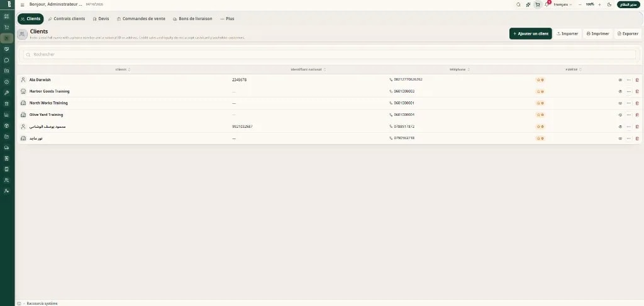Open the bar chart reports icon in sidebar
Screen dimensions: 644x306
(x=6, y=115)
